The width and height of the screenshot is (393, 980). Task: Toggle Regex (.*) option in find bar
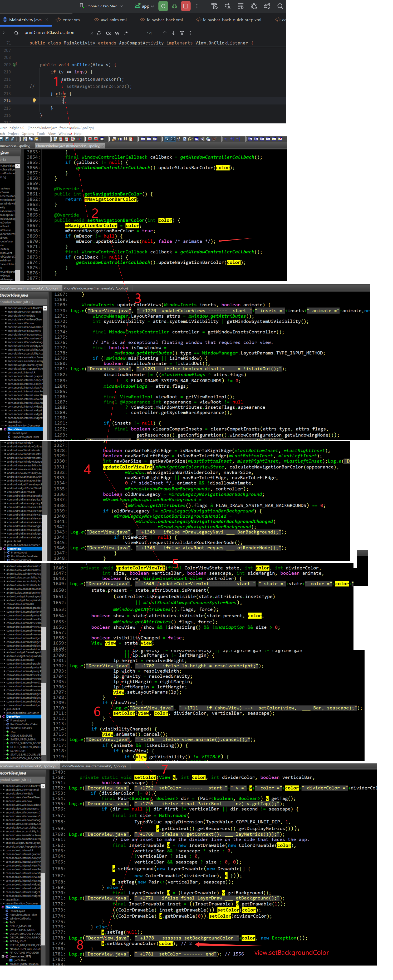126,33
